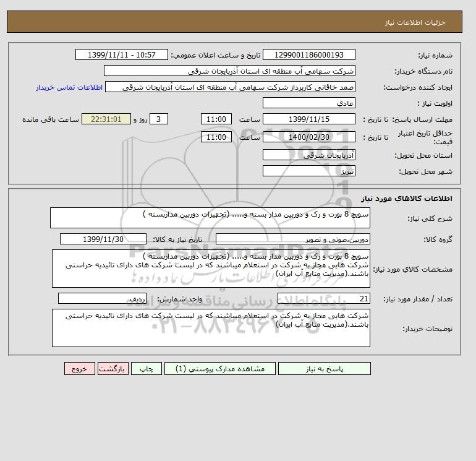Click the ایجاد کننده درخواست label
This screenshot has width=476, height=461.
tap(418, 87)
